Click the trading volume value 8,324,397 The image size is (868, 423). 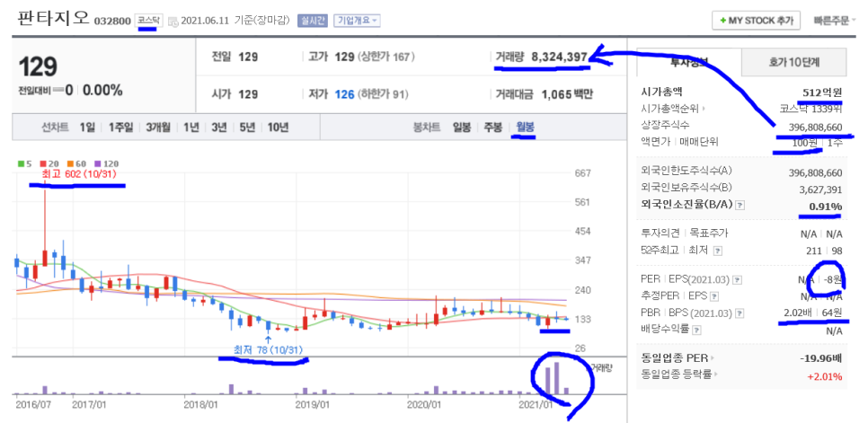(560, 57)
